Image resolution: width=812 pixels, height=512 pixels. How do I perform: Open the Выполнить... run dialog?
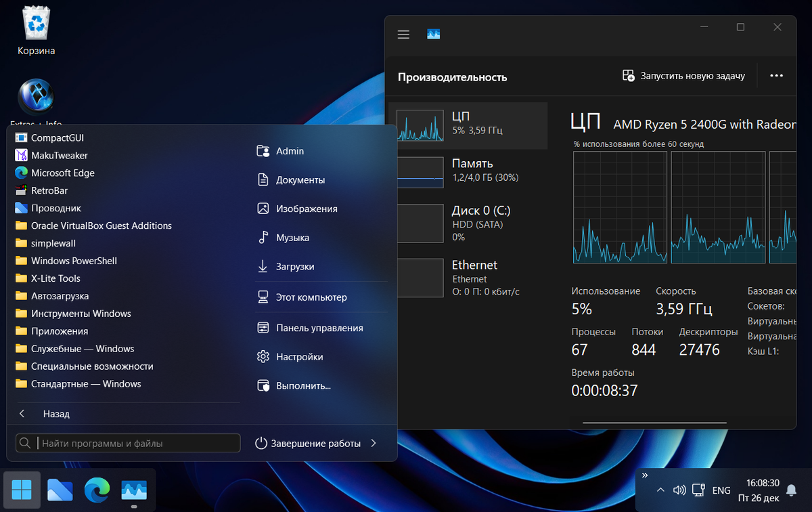tap(294, 386)
